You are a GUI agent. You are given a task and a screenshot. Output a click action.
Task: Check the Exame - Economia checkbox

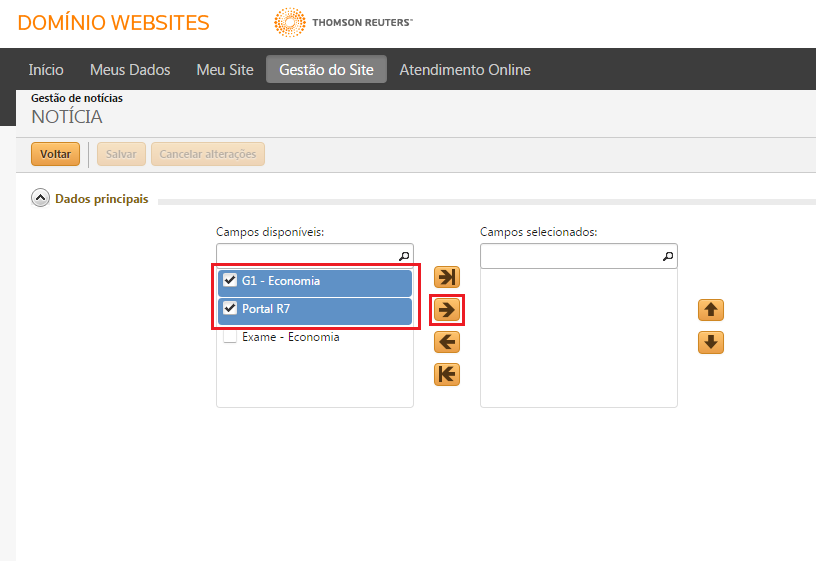(230, 337)
